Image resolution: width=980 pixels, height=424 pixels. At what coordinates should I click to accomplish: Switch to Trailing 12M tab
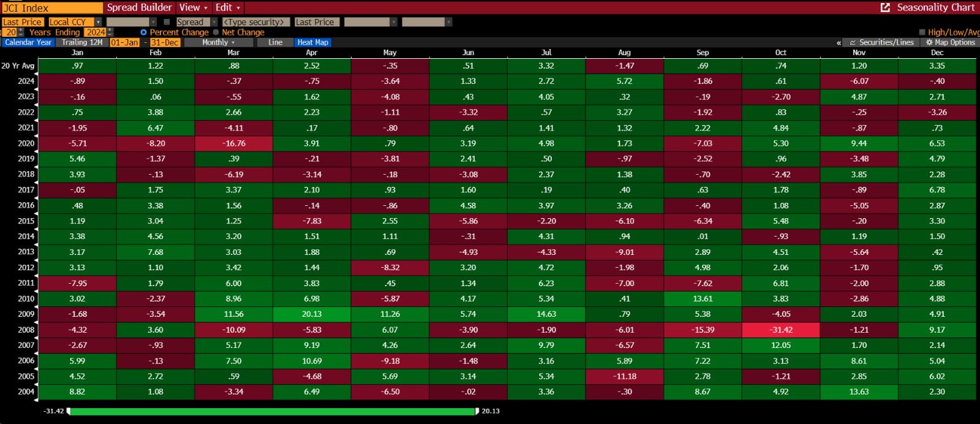pos(82,42)
